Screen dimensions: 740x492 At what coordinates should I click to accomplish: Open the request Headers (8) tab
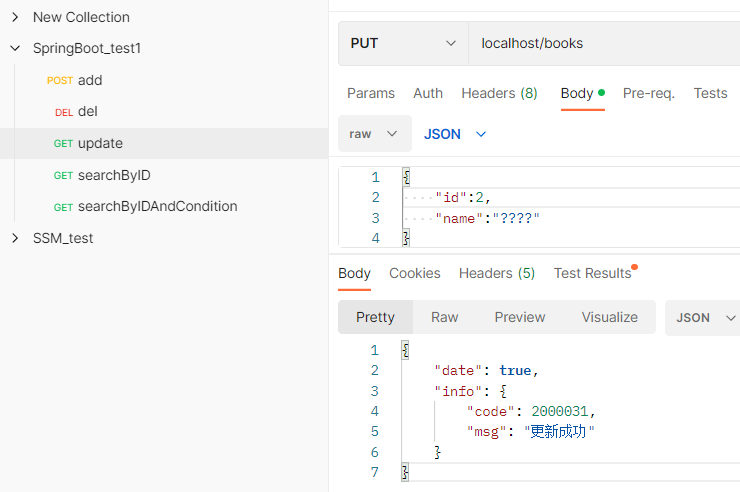[x=499, y=93]
